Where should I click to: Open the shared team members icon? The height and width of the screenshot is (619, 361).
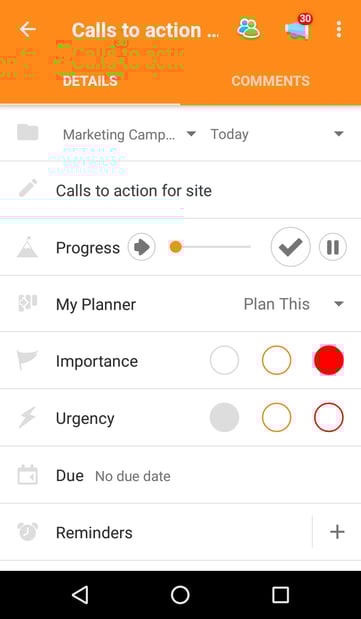click(x=248, y=29)
